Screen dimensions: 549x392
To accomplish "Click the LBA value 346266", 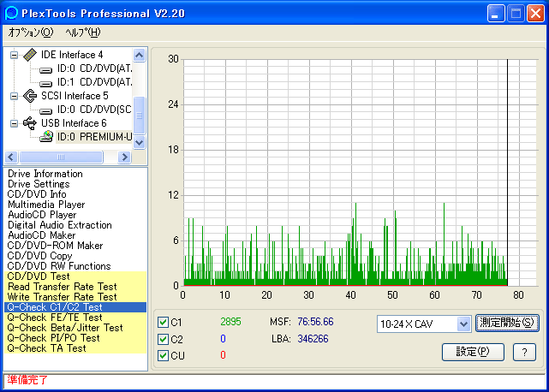I will pyautogui.click(x=313, y=339).
